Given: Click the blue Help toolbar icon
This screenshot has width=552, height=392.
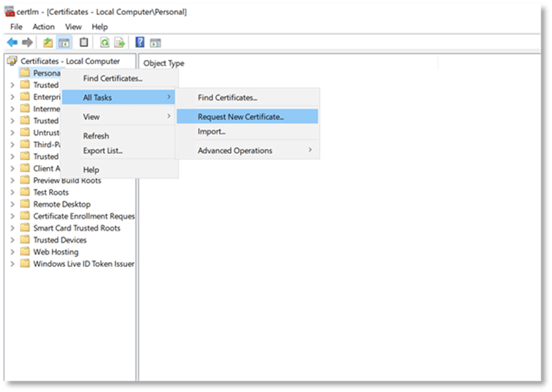Looking at the screenshot, I should coord(140,43).
